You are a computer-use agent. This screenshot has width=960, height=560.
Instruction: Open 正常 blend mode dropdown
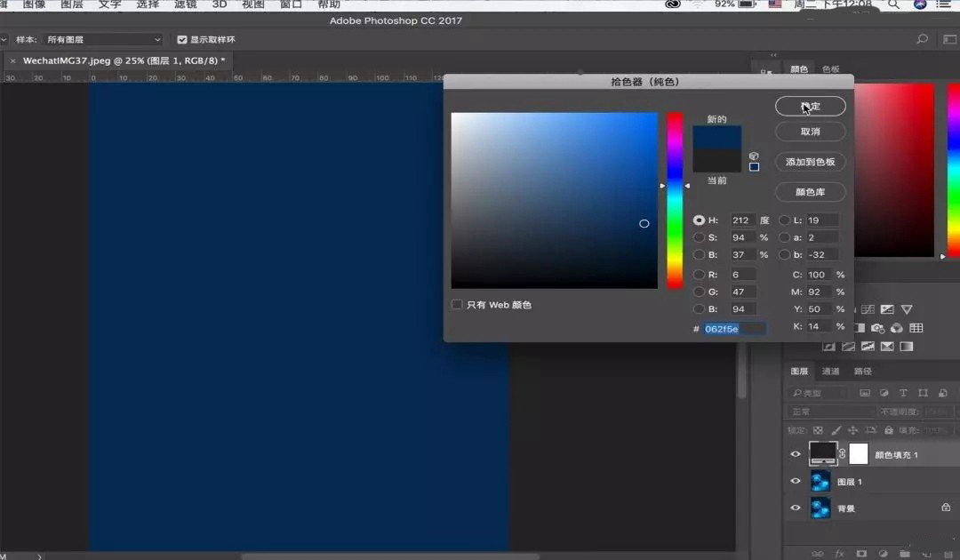click(x=830, y=412)
